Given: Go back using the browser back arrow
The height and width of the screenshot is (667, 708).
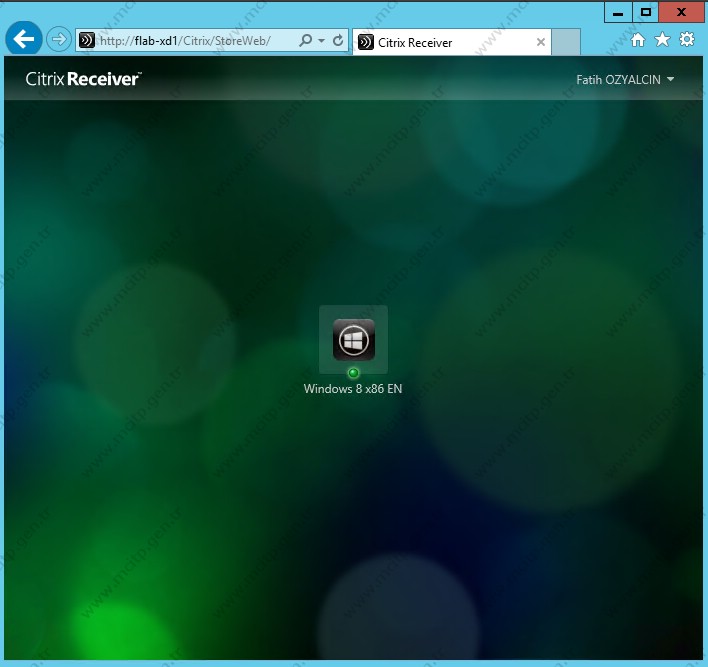Looking at the screenshot, I should tap(24, 39).
